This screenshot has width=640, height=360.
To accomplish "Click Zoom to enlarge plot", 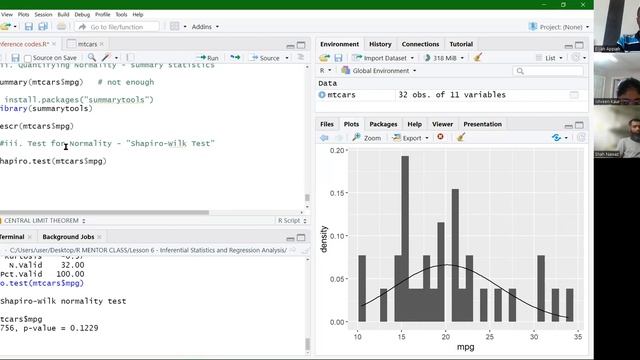I will click(367, 138).
